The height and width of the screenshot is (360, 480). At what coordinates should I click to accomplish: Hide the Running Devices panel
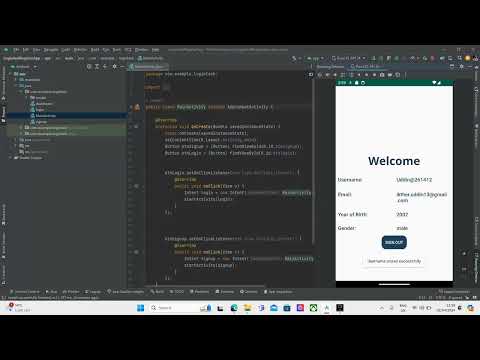pos(469,67)
